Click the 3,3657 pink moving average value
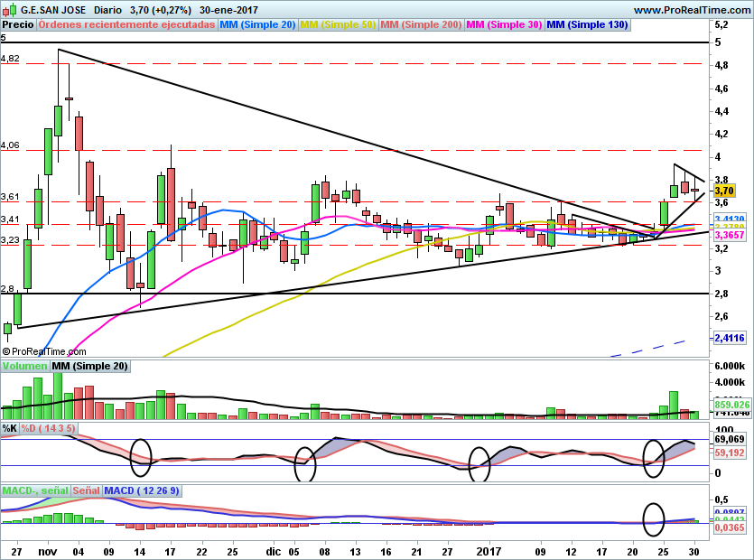Image resolution: width=754 pixels, height=560 pixels. click(x=730, y=235)
